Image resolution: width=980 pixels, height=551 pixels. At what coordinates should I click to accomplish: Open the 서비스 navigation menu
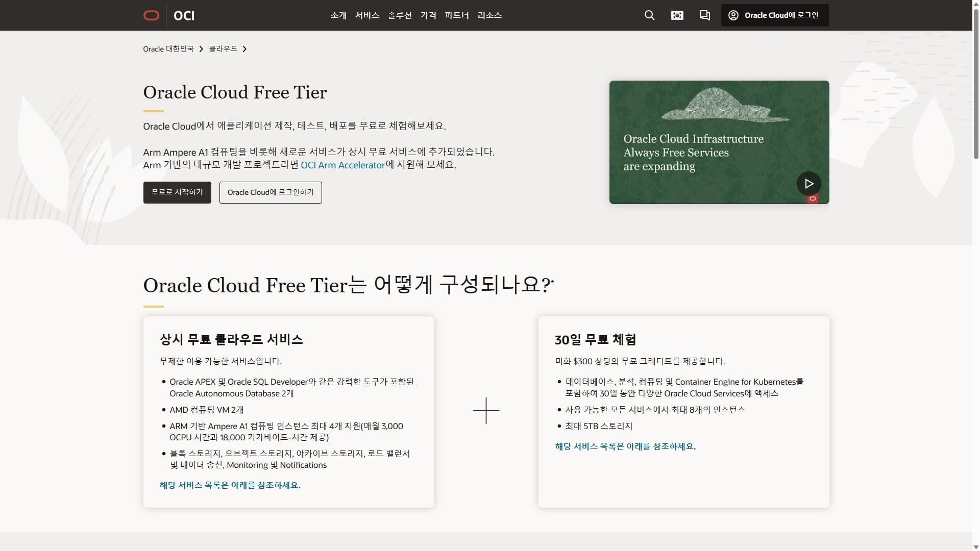[367, 15]
